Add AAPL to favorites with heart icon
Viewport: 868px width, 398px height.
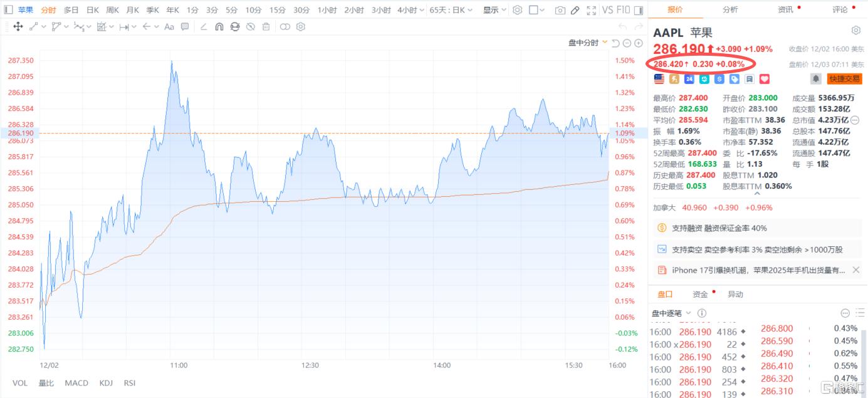pyautogui.click(x=765, y=79)
